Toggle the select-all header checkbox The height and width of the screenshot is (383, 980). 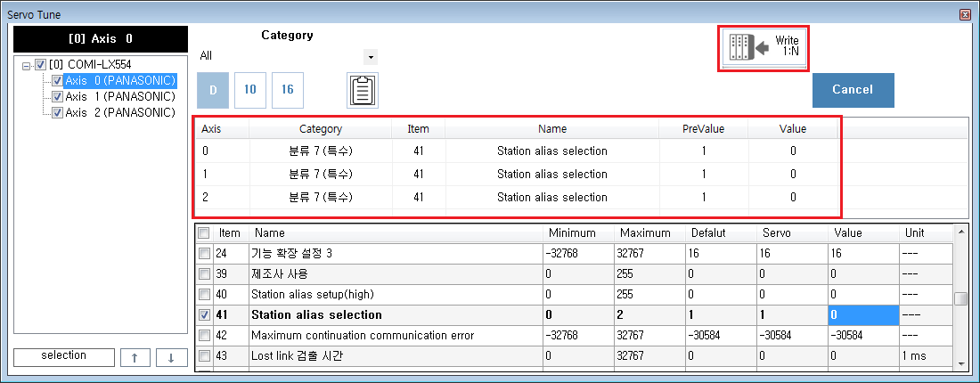[205, 232]
